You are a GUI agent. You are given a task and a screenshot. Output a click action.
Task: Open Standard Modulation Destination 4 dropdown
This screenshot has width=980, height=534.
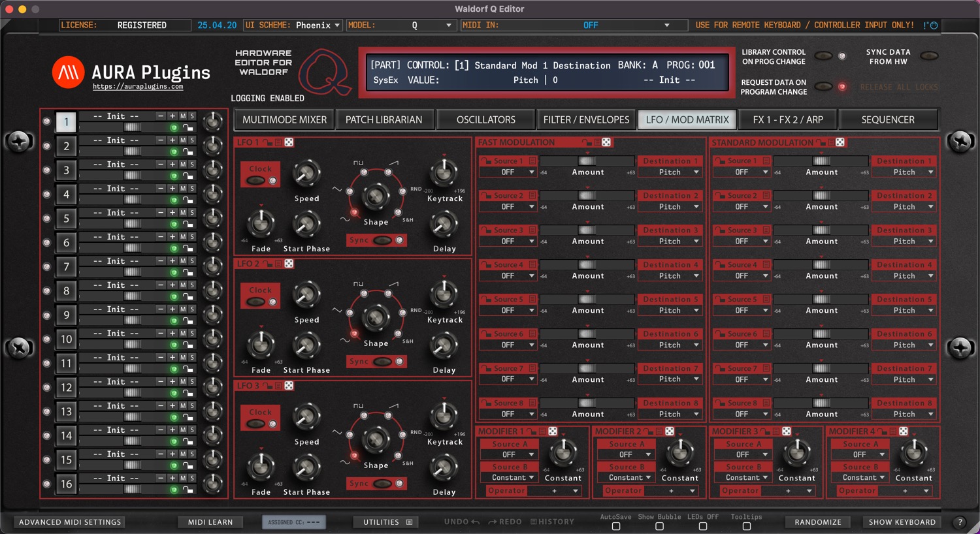(x=904, y=276)
